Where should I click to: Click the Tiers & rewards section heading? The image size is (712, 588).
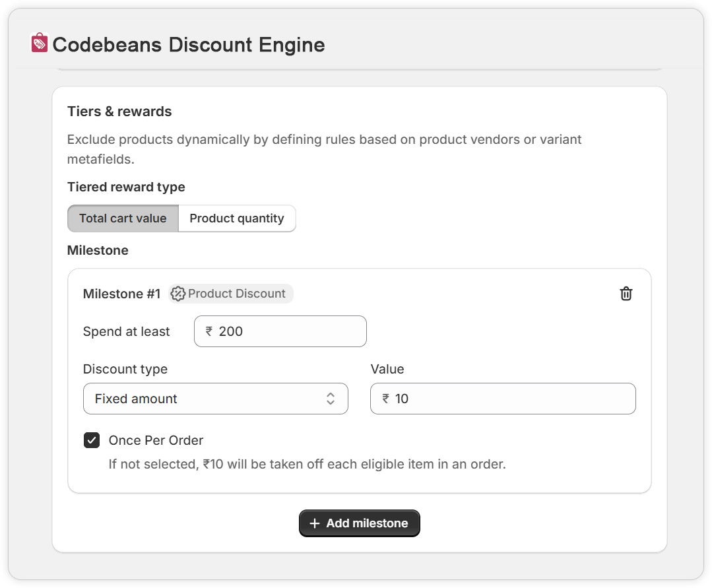[119, 112]
